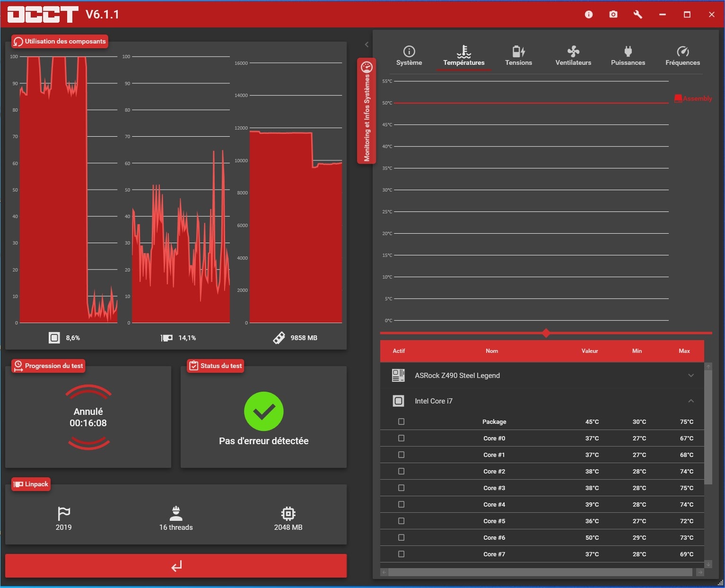View the Fréquences clock speeds tab

682,56
